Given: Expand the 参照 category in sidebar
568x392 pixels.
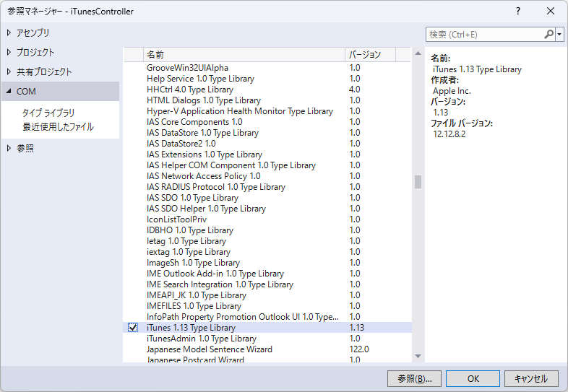Looking at the screenshot, I should point(9,148).
